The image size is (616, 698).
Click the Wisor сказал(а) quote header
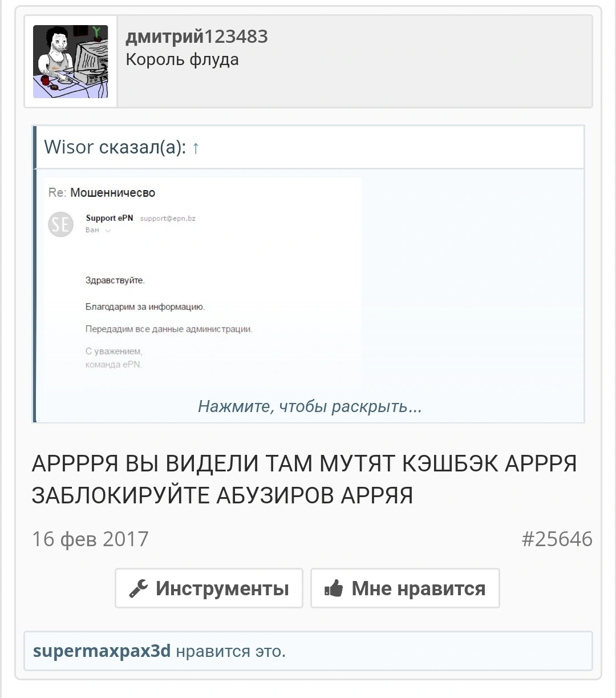click(116, 147)
